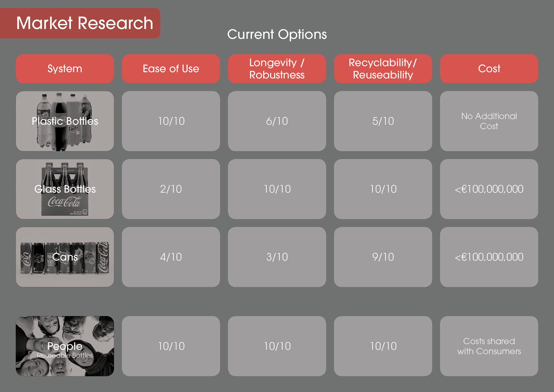Click the Cost column header
554x392 pixels.
[489, 69]
